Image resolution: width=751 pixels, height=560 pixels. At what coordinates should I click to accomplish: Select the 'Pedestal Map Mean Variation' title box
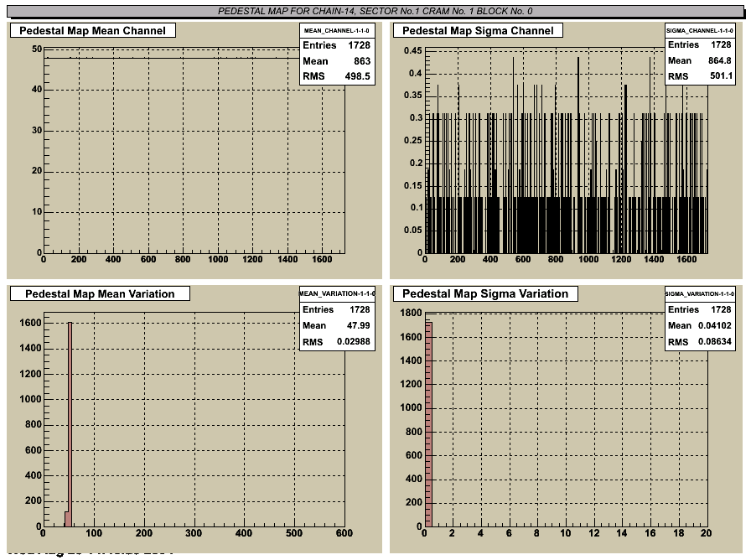tap(100, 294)
